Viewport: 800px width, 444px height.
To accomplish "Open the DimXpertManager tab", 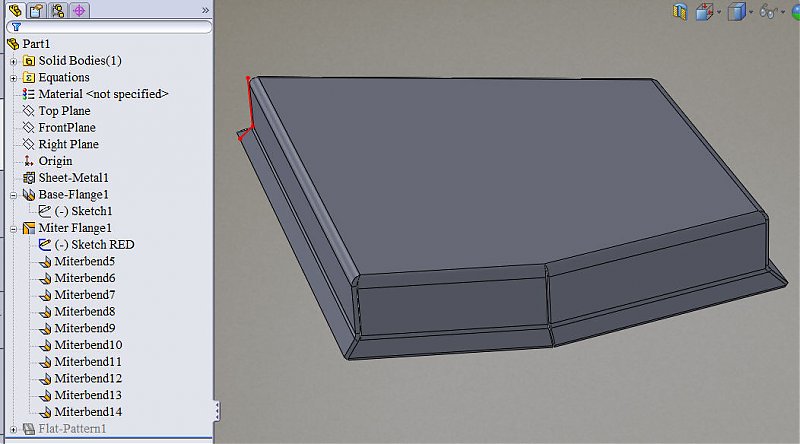I will [x=79, y=10].
